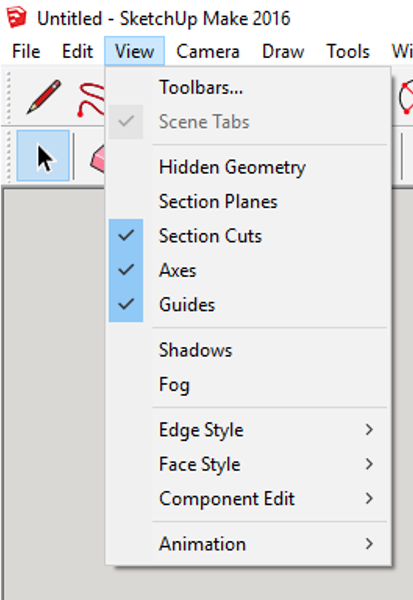
Task: Click the SketchUp logo icon in title bar
Action: point(16,18)
